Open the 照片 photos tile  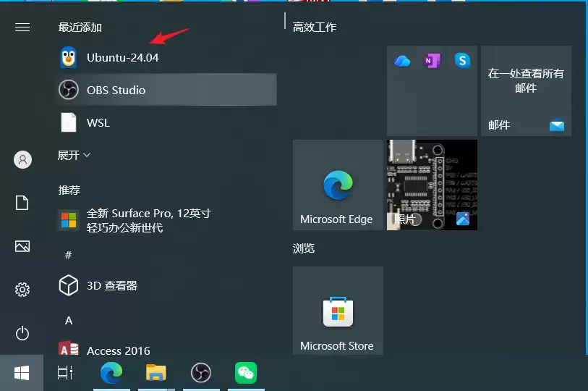(x=432, y=185)
